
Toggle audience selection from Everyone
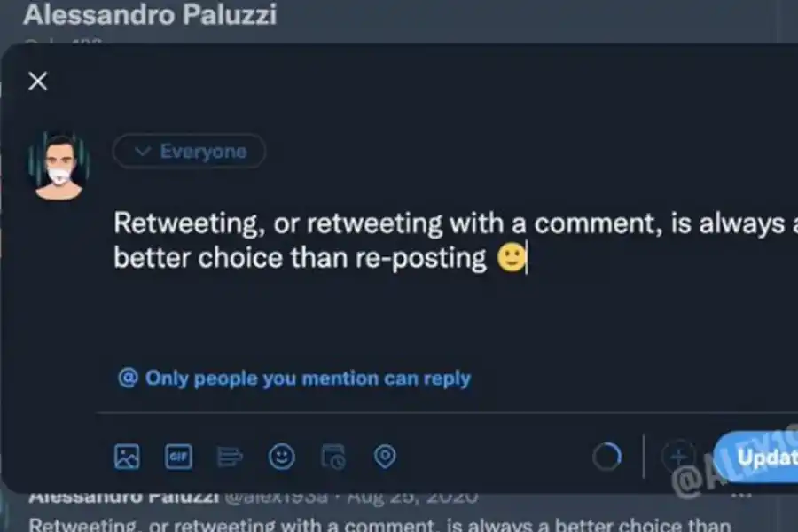point(189,151)
